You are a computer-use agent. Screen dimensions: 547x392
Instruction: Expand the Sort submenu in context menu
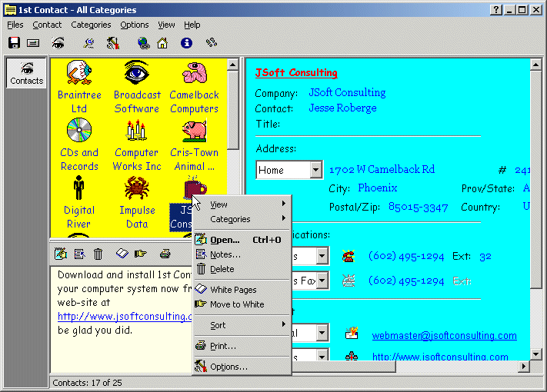[242, 325]
